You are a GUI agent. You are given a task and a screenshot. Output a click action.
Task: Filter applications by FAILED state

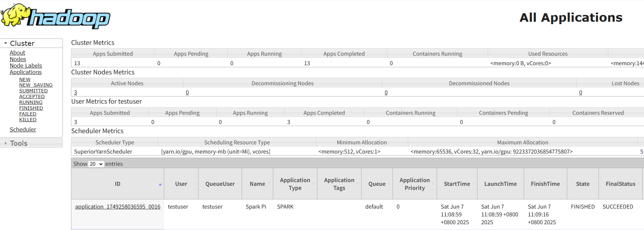[28, 114]
